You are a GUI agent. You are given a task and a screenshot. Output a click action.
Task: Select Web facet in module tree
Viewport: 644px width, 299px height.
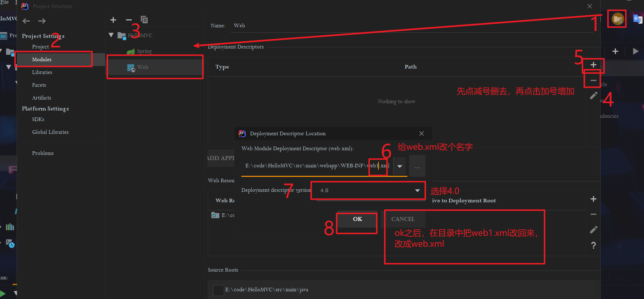[143, 67]
